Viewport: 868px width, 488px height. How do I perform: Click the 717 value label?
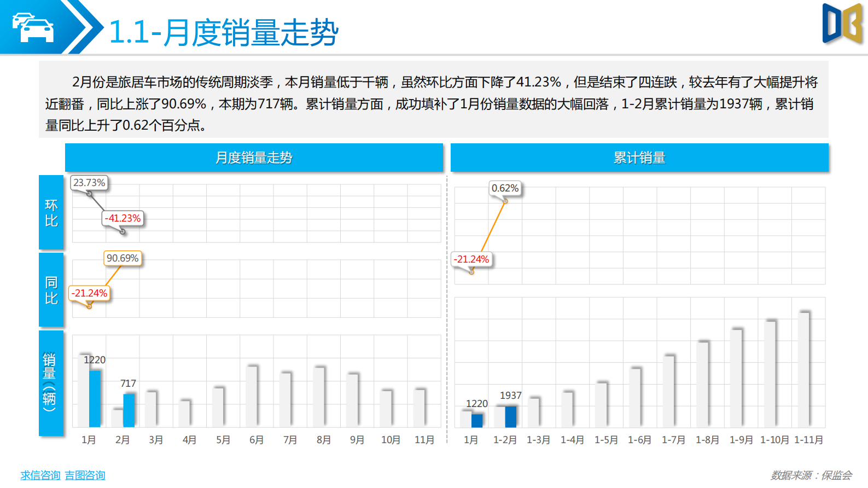pyautogui.click(x=128, y=384)
